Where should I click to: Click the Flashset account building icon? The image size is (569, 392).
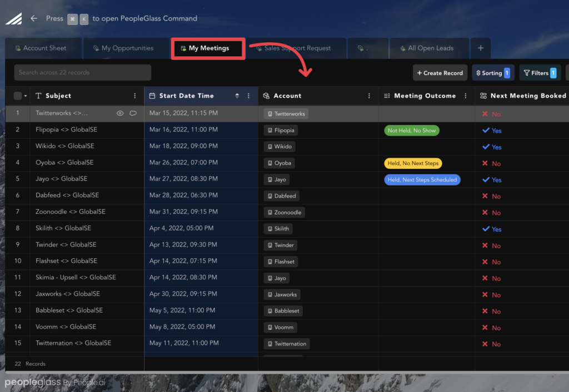pyautogui.click(x=269, y=262)
